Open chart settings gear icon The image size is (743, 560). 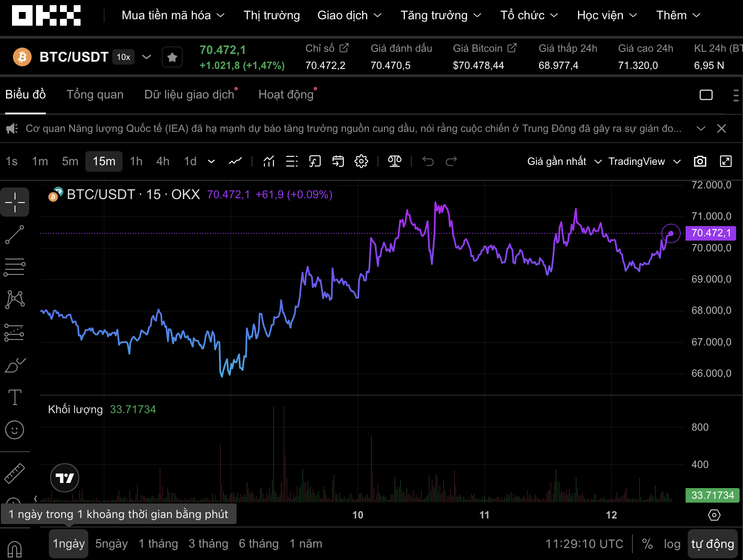click(x=361, y=161)
